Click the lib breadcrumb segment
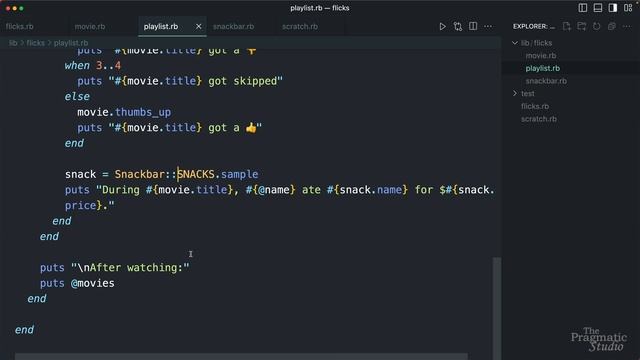The height and width of the screenshot is (360, 640). (x=13, y=43)
